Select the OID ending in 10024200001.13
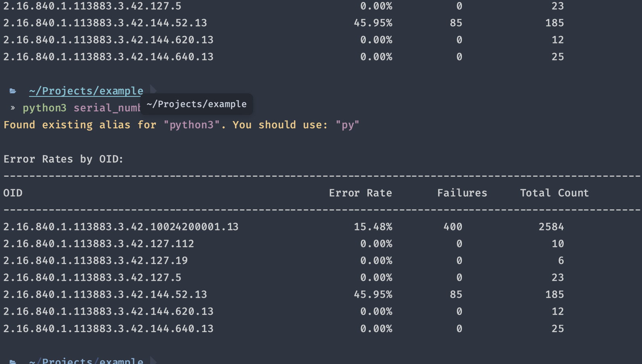642x364 pixels. click(x=121, y=227)
